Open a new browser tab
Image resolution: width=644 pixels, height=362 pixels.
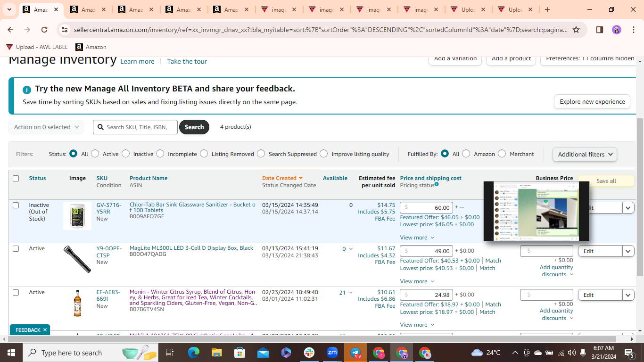coord(547,9)
